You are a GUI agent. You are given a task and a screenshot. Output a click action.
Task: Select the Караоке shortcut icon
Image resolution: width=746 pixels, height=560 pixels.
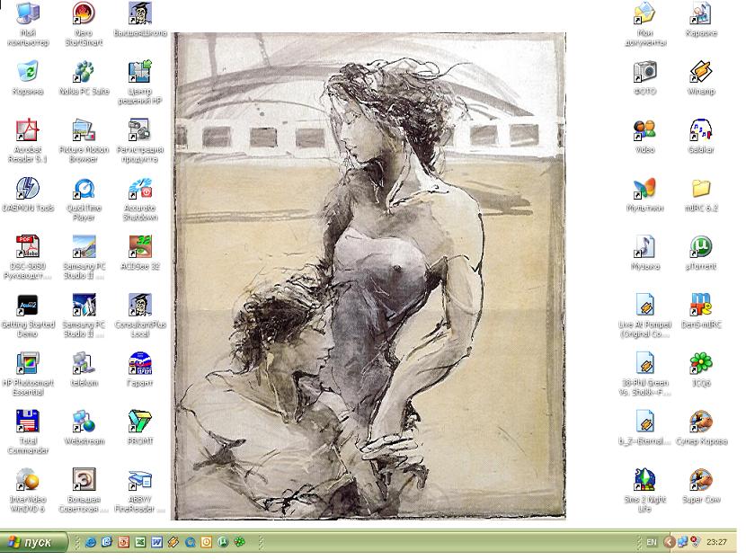701,14
